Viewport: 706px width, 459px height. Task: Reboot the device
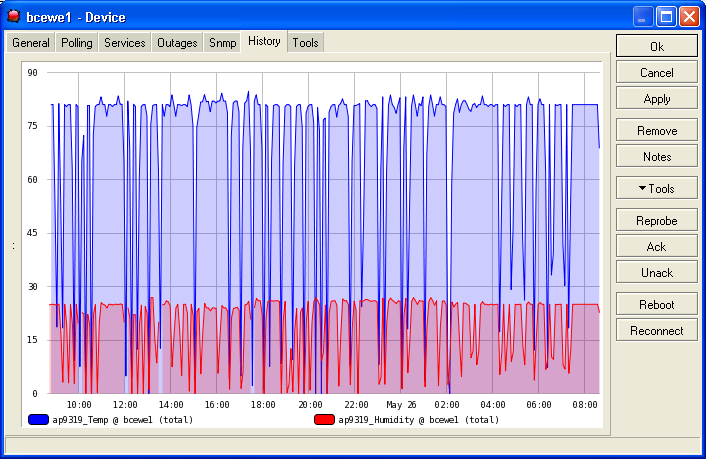click(x=656, y=304)
